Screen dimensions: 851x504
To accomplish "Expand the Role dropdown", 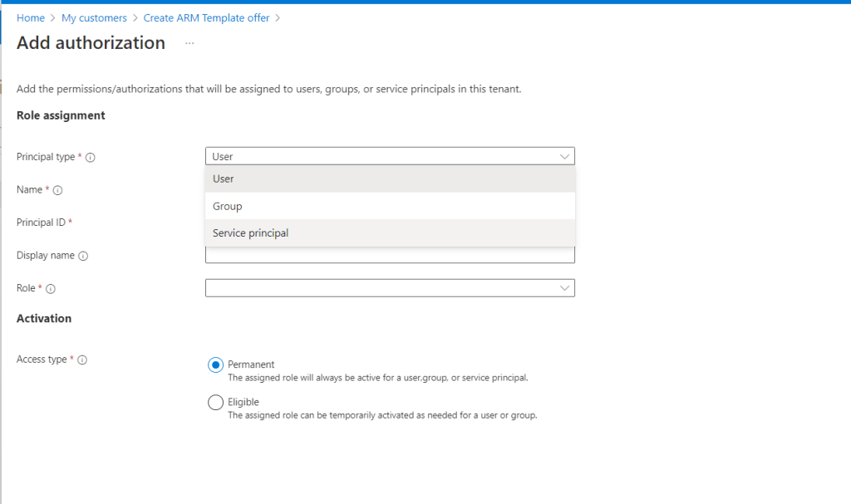I will [389, 288].
